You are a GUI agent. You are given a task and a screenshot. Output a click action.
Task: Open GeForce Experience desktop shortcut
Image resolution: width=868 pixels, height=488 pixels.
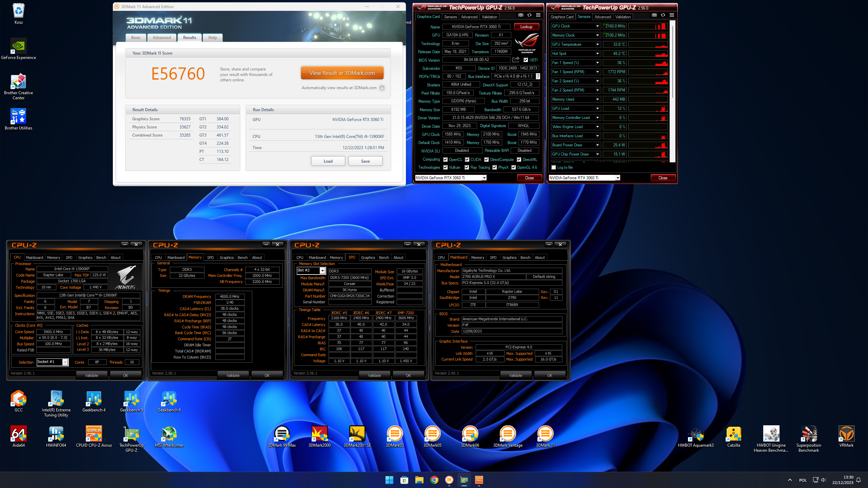pos(19,49)
